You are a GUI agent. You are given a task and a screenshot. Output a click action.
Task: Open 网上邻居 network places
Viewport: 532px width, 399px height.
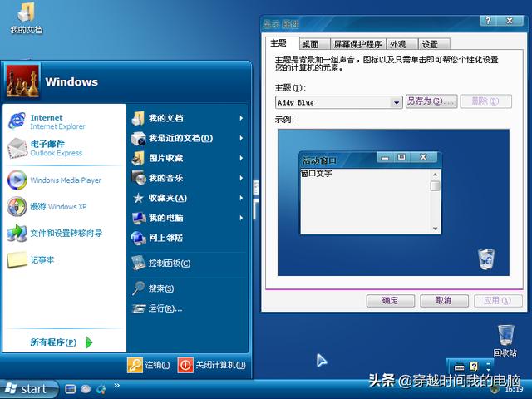click(x=157, y=238)
